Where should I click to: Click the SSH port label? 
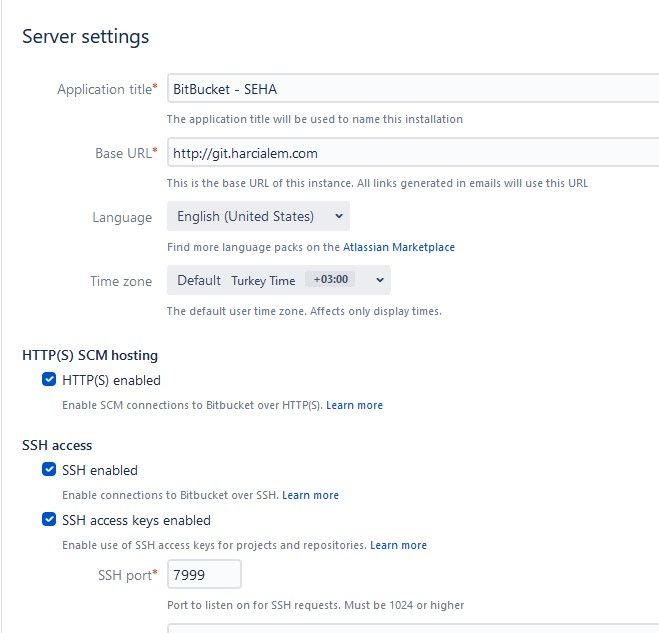pyautogui.click(x=127, y=575)
